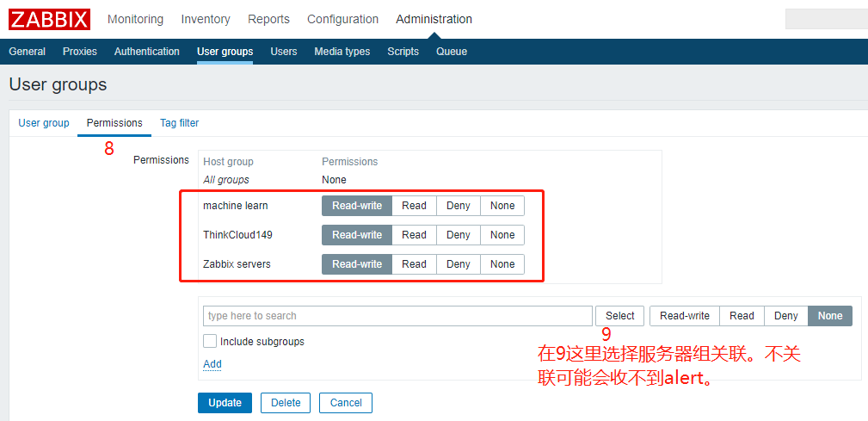Open Scripts submenu
868x421 pixels.
[x=403, y=52]
